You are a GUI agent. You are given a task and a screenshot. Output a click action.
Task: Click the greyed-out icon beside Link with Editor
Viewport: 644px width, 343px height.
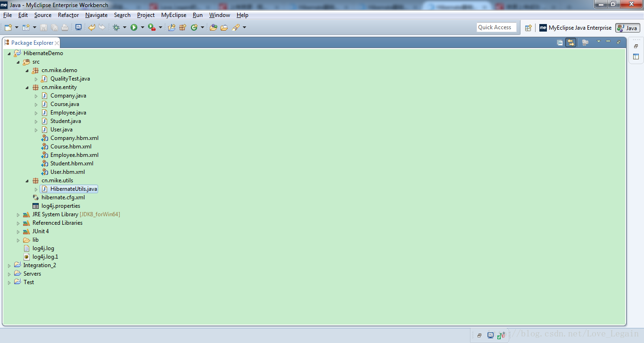point(585,42)
